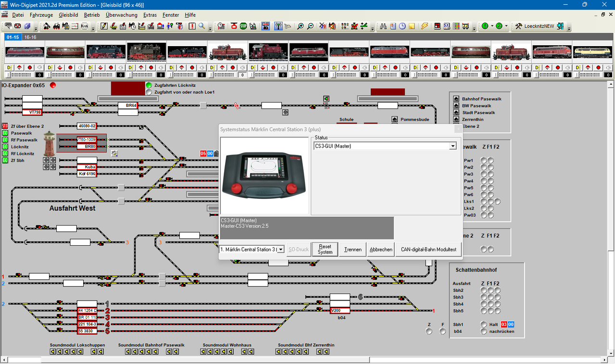Toggle the green Zf Sbh switch

[x=5, y=161]
